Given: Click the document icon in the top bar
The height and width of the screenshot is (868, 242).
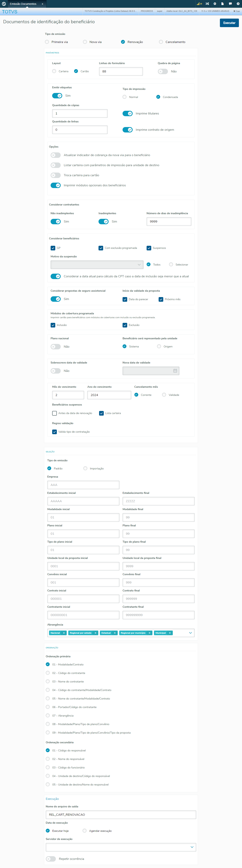Looking at the screenshot, I should click(222, 4).
